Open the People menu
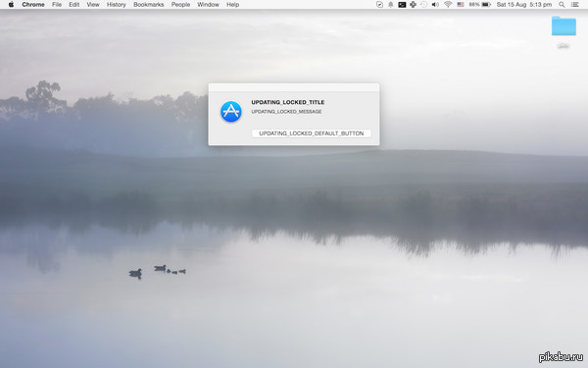588x368 pixels. [x=180, y=5]
